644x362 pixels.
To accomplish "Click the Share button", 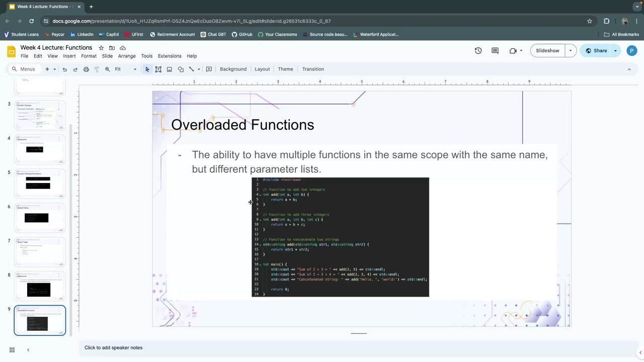I will click(x=596, y=51).
